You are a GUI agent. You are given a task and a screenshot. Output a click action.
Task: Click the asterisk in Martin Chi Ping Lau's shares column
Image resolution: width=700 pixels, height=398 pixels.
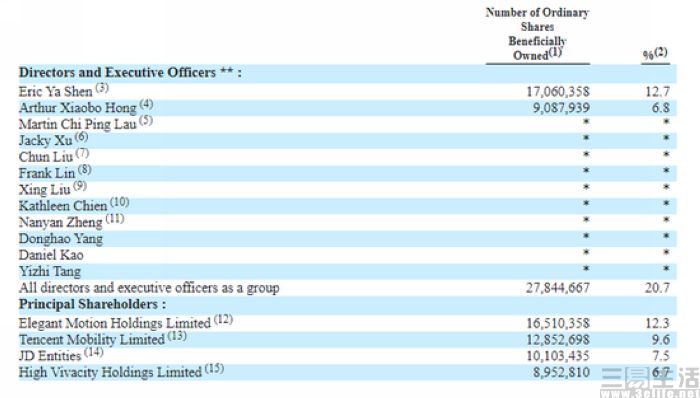pyautogui.click(x=586, y=122)
